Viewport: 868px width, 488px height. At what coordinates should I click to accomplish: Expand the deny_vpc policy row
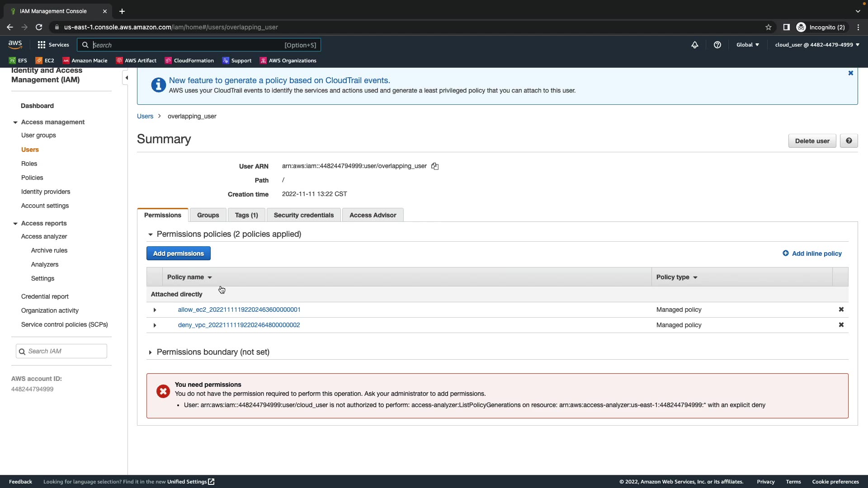pyautogui.click(x=155, y=325)
